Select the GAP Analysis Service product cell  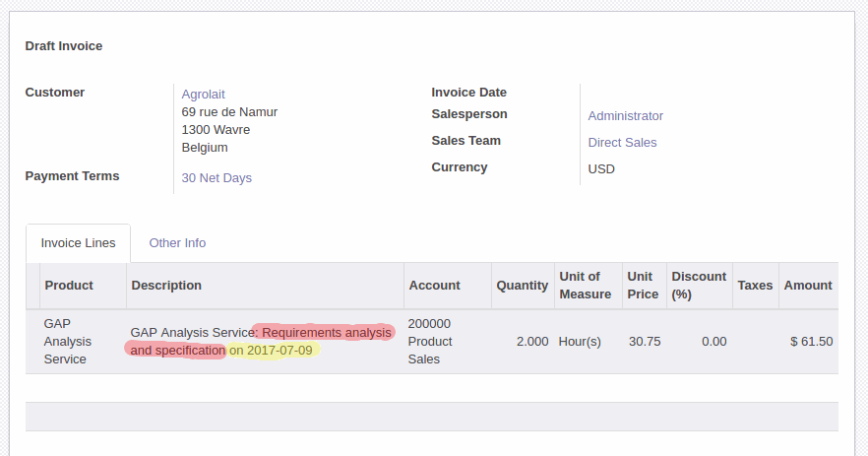point(83,342)
